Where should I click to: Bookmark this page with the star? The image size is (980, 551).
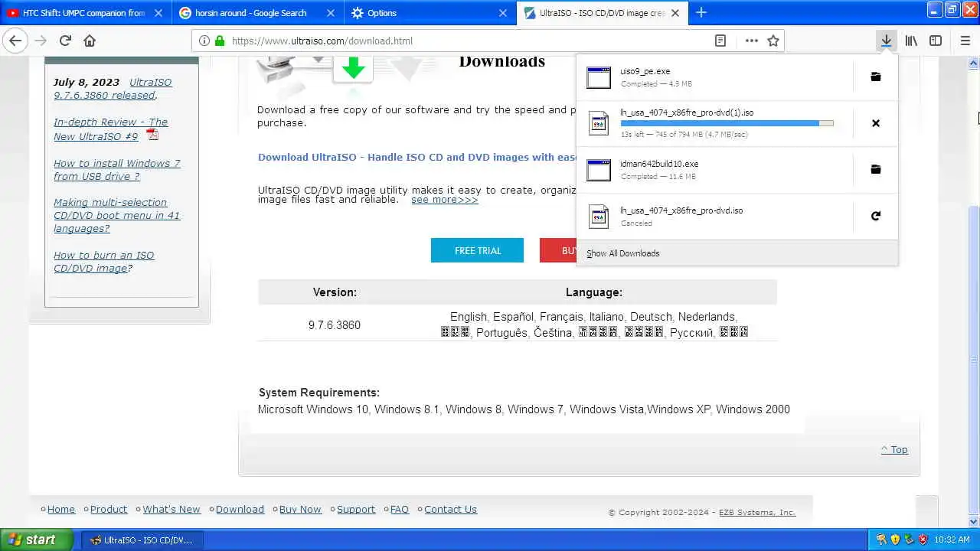click(773, 41)
